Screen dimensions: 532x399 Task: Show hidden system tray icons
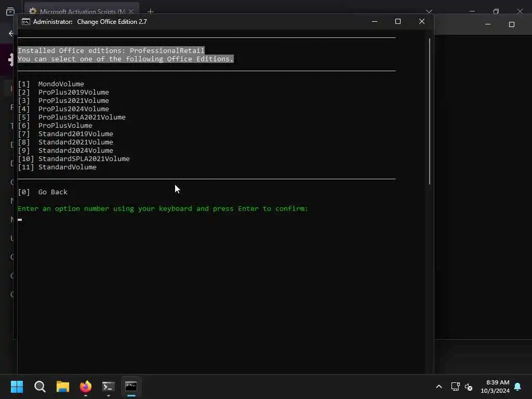point(438,387)
